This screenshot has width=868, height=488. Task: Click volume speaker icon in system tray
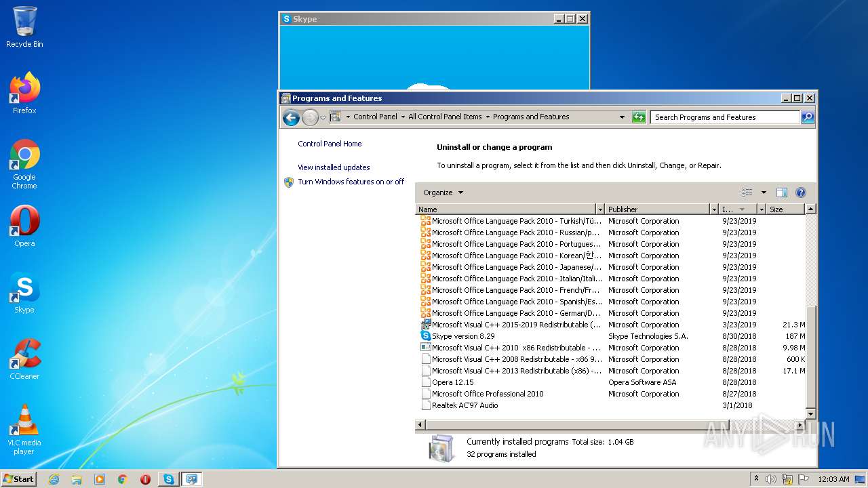click(771, 479)
